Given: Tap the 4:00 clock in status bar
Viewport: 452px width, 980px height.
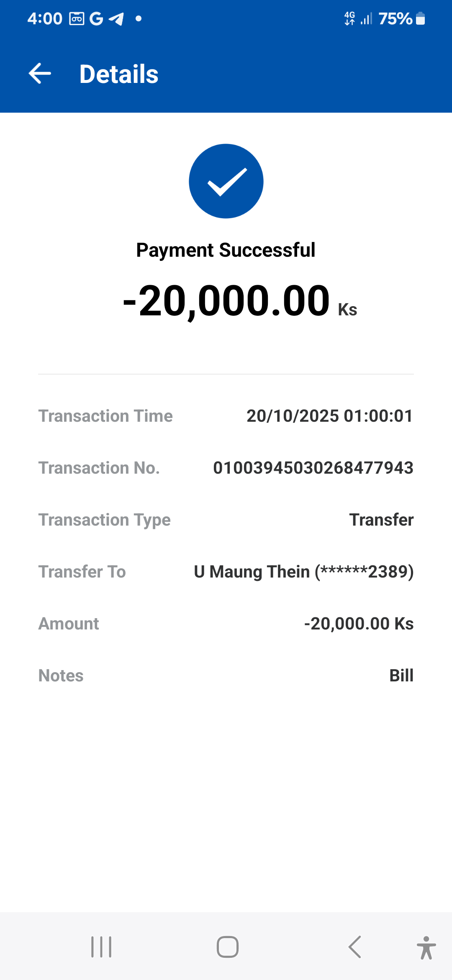Looking at the screenshot, I should click(x=45, y=19).
